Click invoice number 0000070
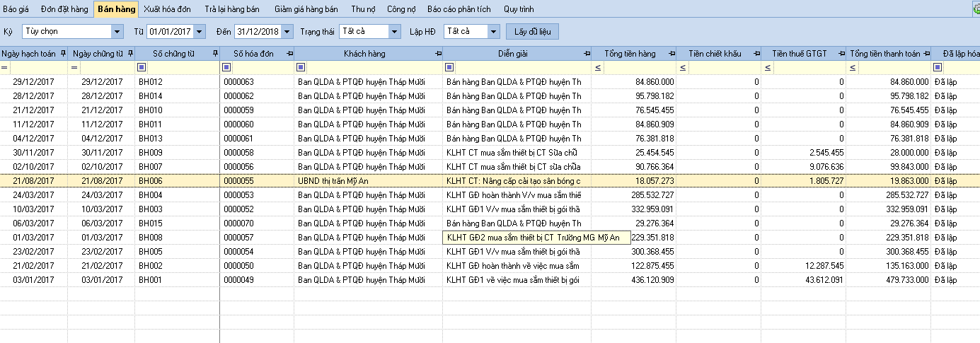The image size is (980, 343). click(238, 223)
